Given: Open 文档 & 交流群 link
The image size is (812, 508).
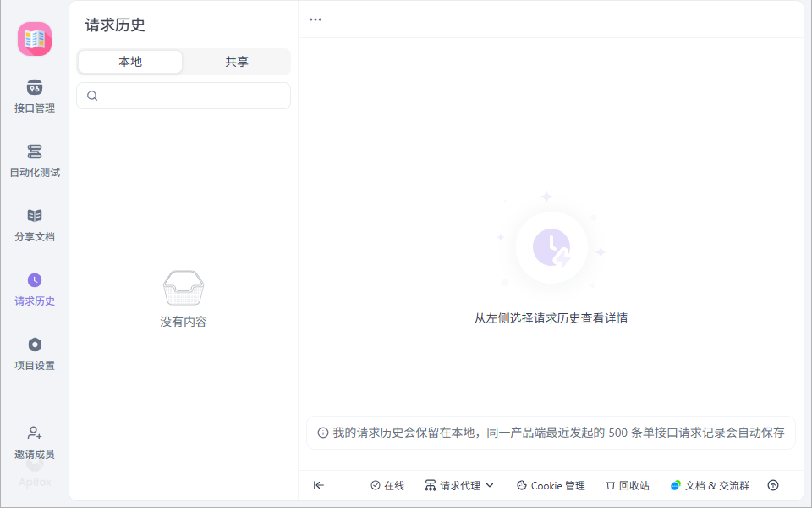Looking at the screenshot, I should point(710,486).
